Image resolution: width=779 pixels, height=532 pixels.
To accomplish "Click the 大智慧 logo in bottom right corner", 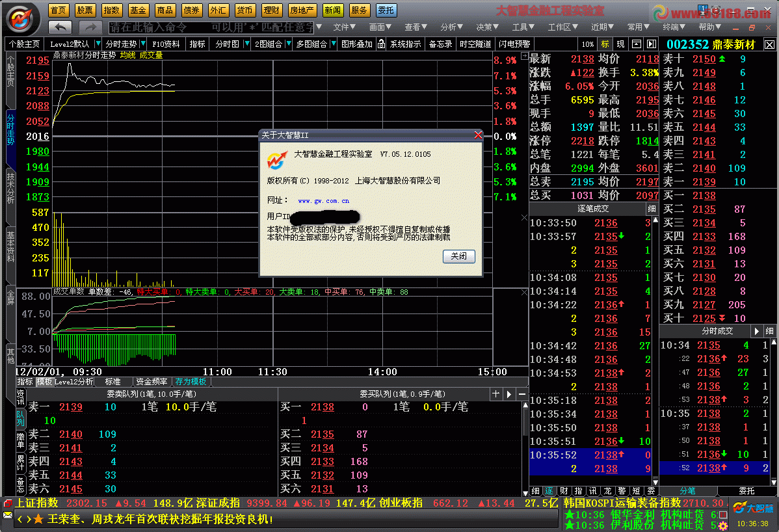I will (753, 508).
